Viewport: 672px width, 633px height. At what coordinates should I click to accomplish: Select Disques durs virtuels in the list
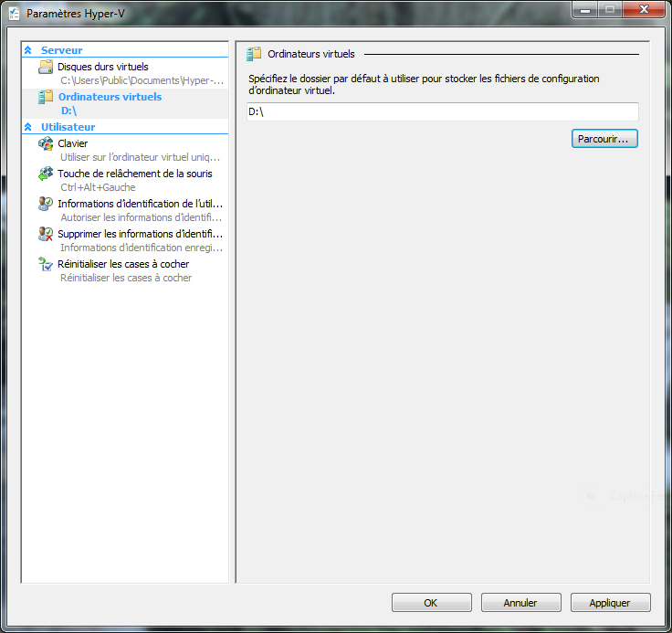point(103,67)
